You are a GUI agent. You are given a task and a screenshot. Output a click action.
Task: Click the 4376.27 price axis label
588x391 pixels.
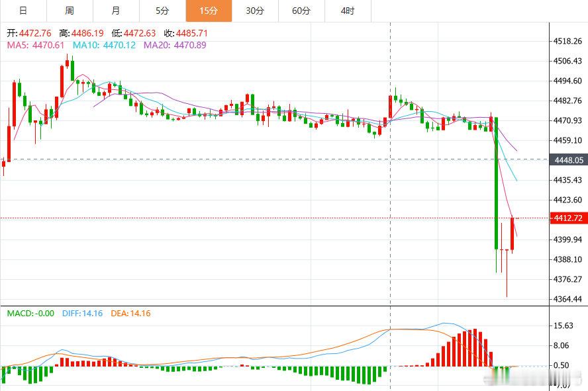click(567, 279)
